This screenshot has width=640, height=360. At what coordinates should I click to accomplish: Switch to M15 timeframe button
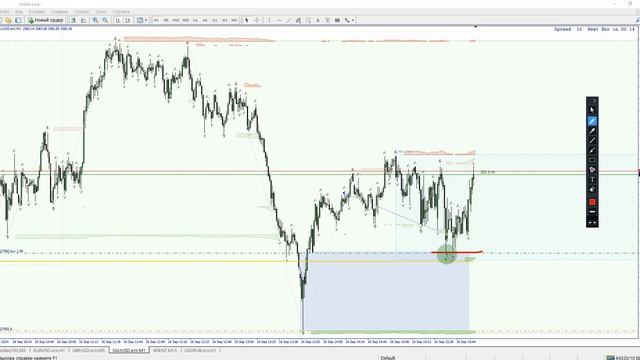tap(176, 20)
